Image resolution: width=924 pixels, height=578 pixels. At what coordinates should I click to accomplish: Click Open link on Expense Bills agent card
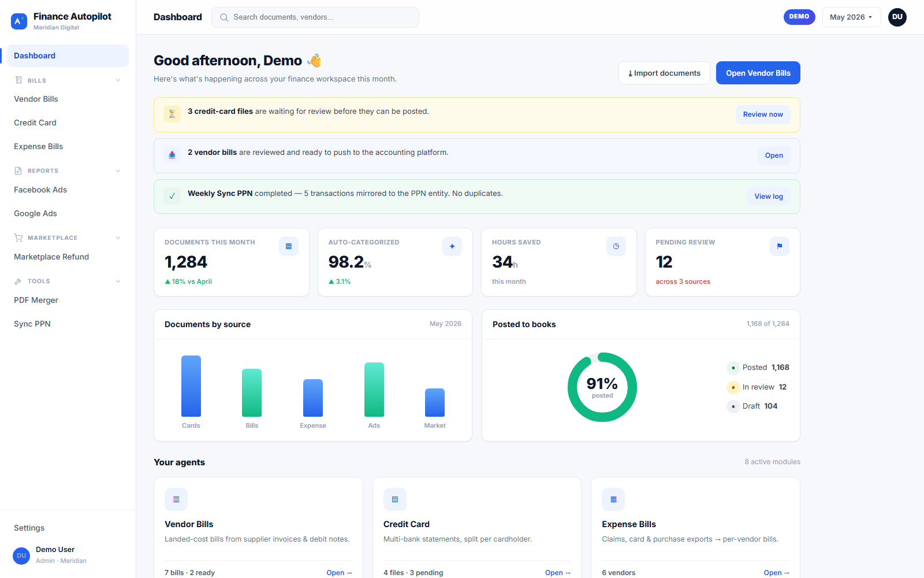coord(776,573)
